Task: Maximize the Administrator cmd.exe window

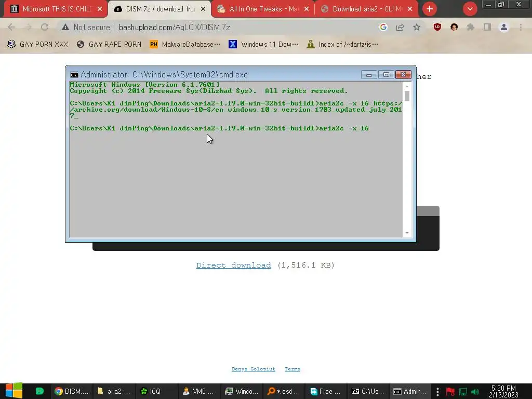Action: pos(386,75)
